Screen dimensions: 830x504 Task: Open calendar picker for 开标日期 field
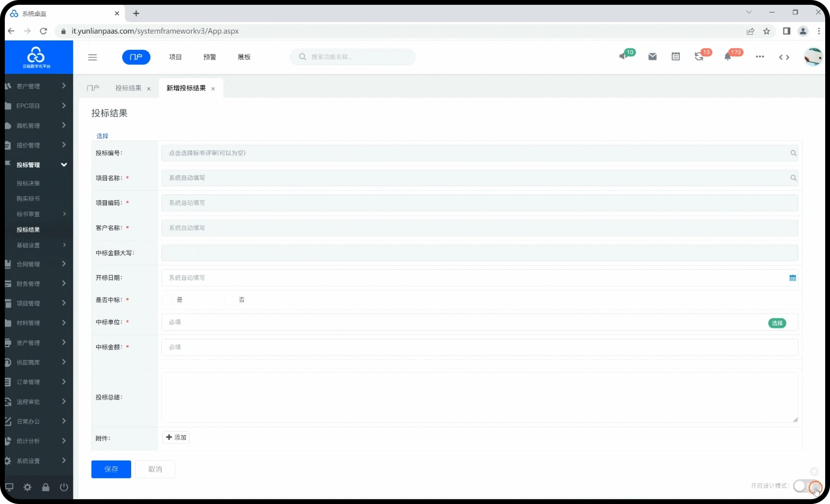tap(793, 278)
